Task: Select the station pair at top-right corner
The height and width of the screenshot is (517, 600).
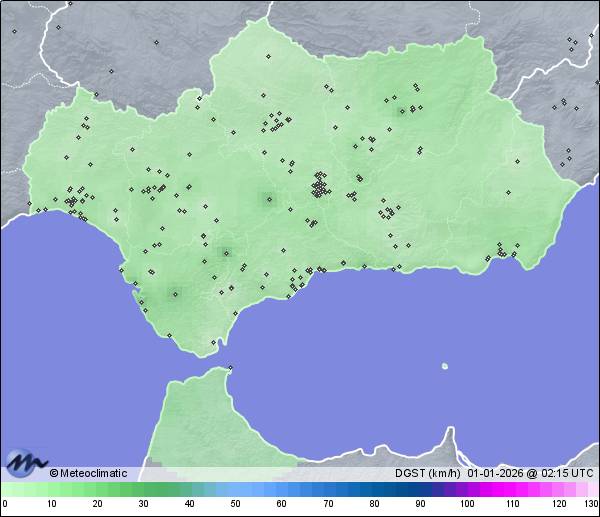Action: click(x=572, y=42)
